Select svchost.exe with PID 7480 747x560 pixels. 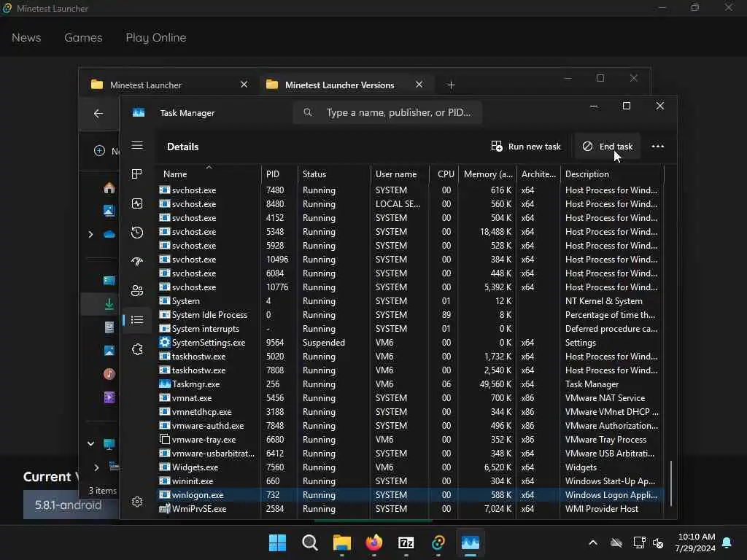click(410, 190)
